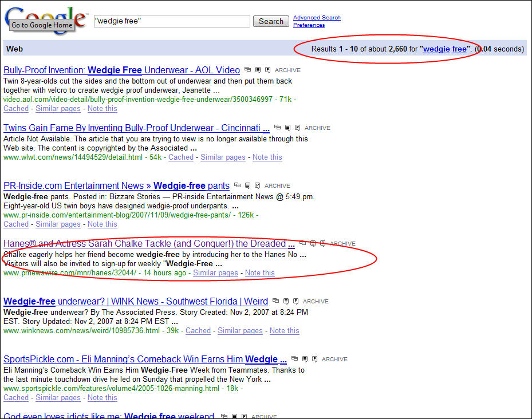Open Similar pages under the pr-inside.com result
The width and height of the screenshot is (532, 419).
click(58, 224)
